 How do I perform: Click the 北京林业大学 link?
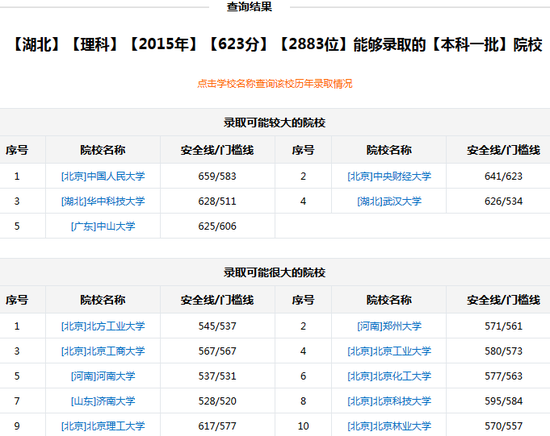(389, 426)
